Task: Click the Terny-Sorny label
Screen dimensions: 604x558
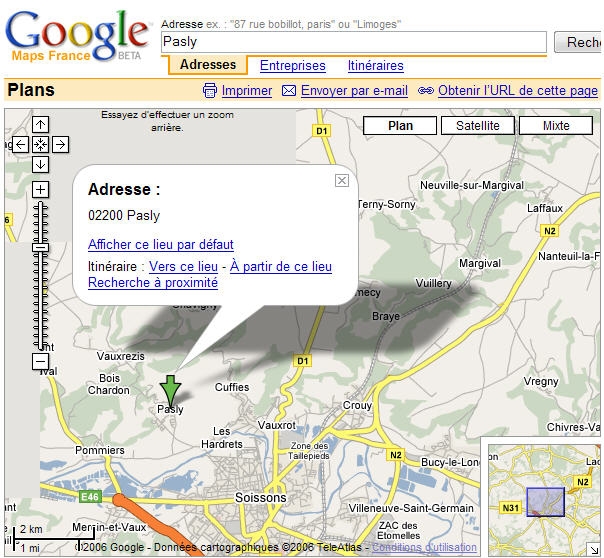Action: (x=386, y=204)
